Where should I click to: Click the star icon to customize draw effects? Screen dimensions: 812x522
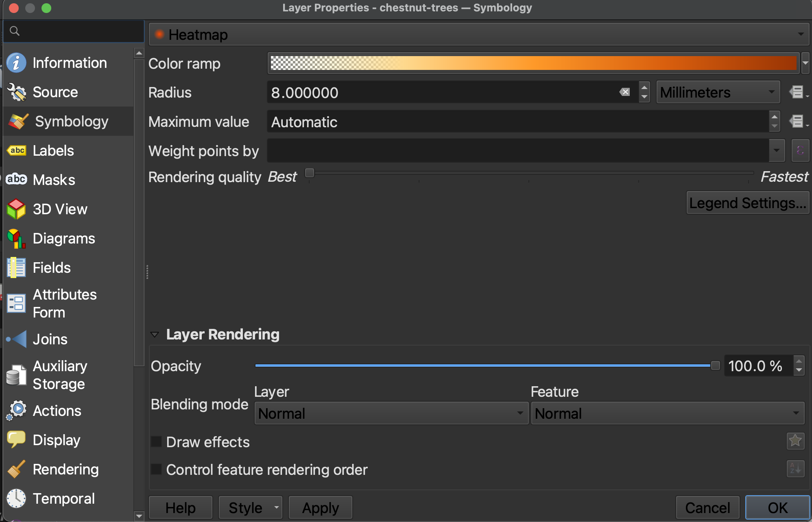click(795, 441)
